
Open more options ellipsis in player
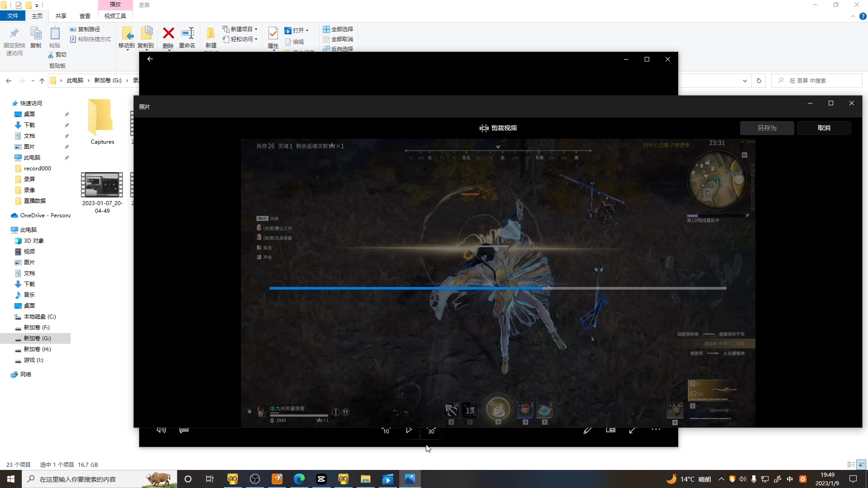point(656,430)
